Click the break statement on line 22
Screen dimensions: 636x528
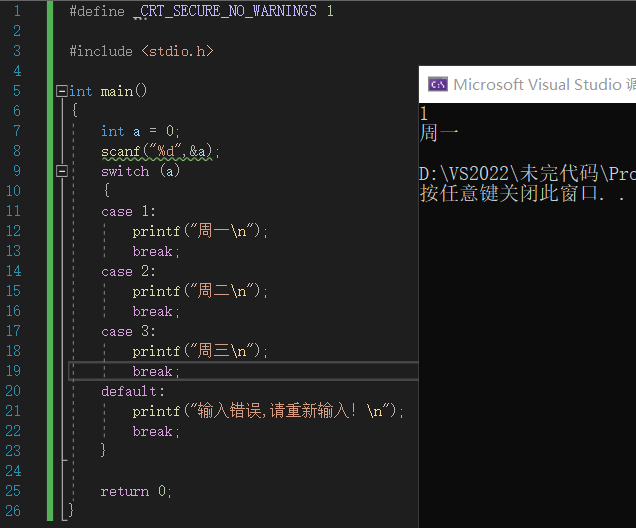click(x=156, y=431)
